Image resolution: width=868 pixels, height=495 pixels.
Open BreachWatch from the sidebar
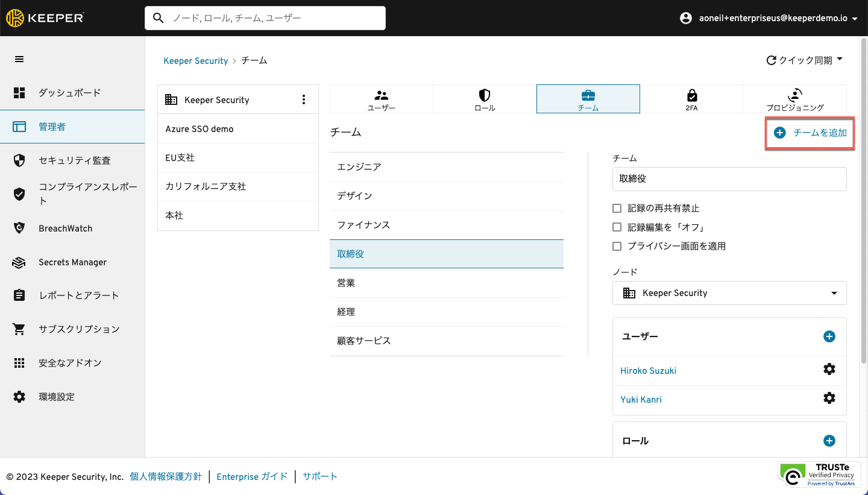[x=65, y=229]
